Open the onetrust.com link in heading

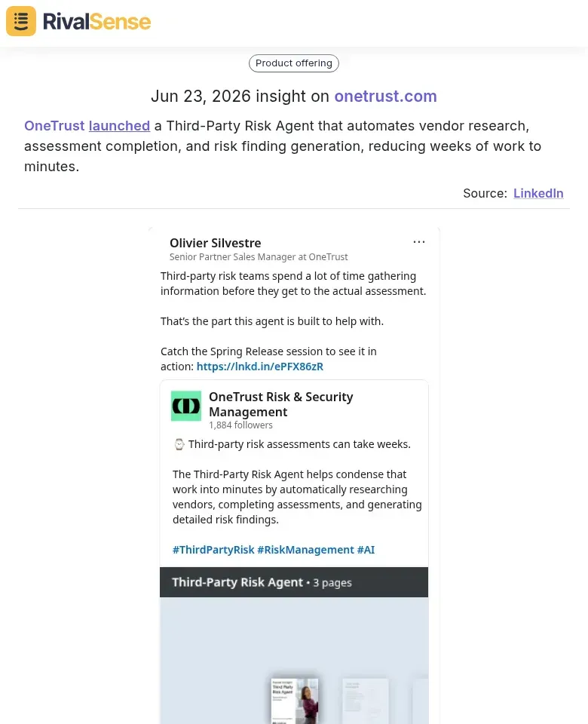[385, 96]
